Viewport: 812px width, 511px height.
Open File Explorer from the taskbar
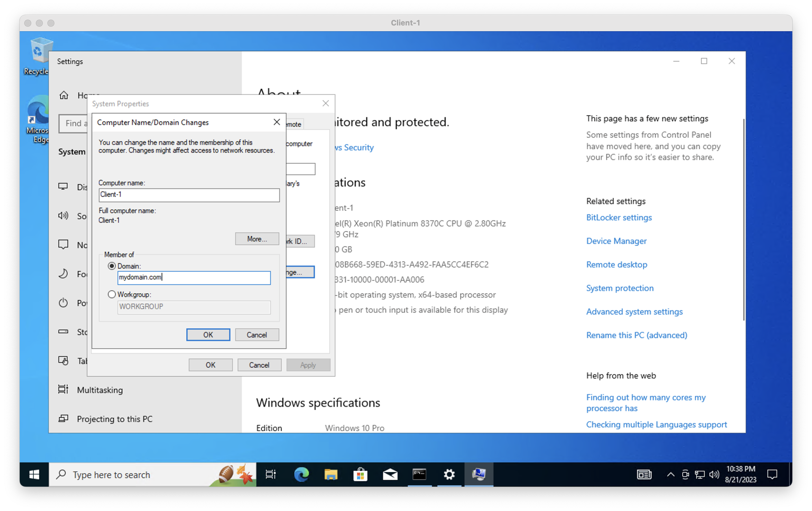tap(331, 474)
